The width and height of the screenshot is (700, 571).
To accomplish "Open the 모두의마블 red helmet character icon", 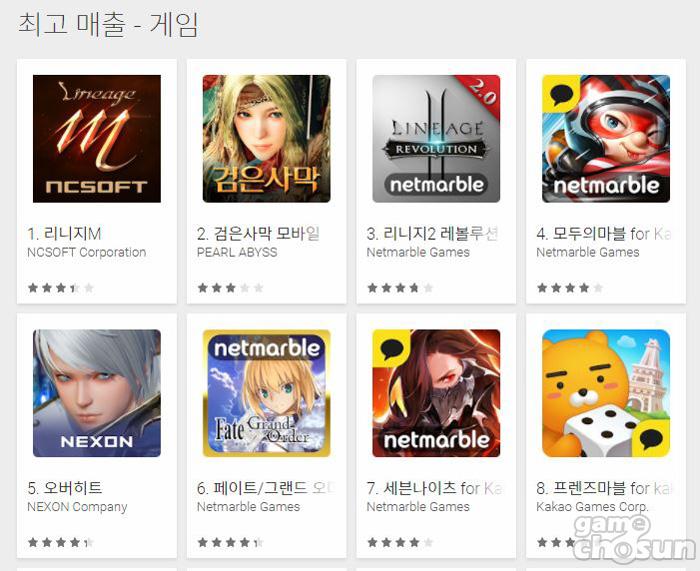I will [x=606, y=138].
